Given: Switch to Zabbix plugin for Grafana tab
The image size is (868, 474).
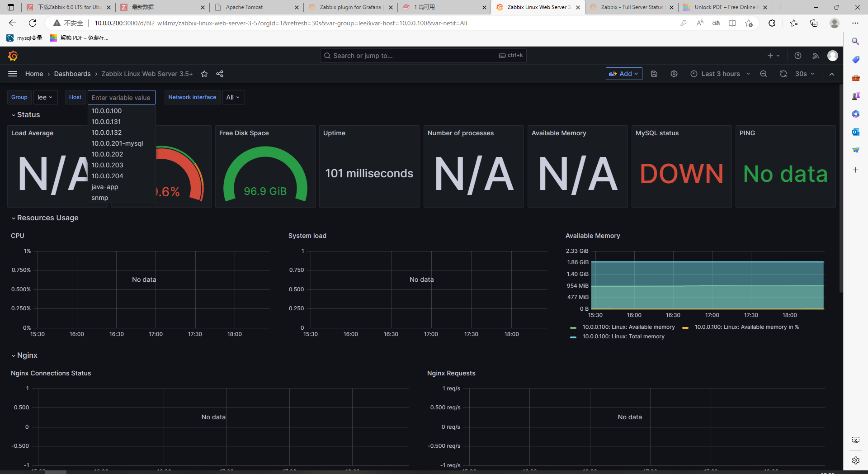Looking at the screenshot, I should point(350,7).
